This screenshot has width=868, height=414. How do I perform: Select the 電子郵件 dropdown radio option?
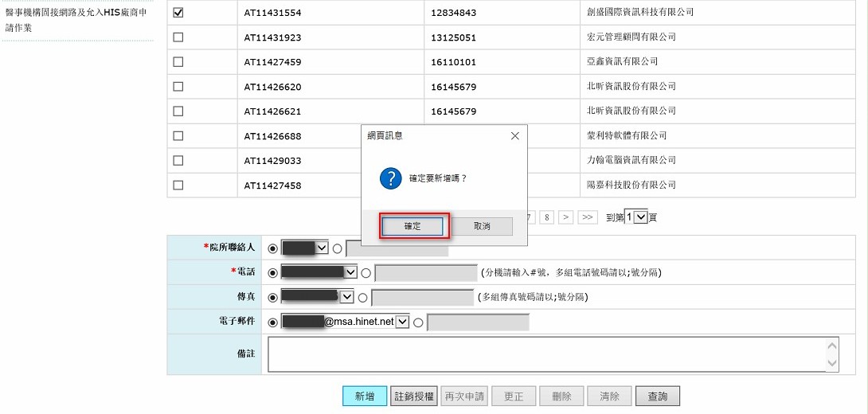pos(272,322)
